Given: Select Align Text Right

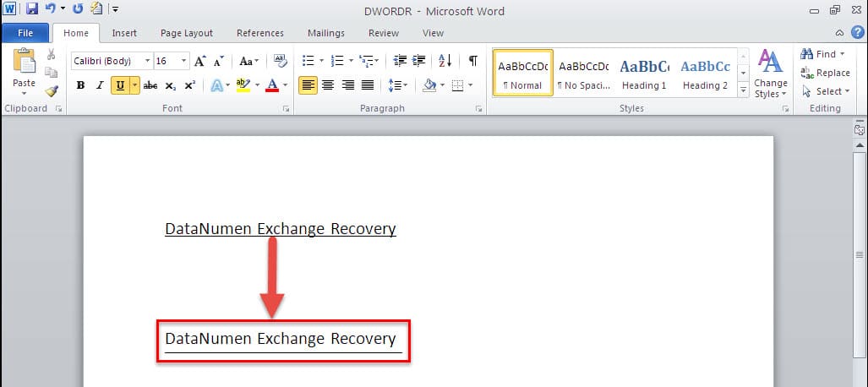Looking at the screenshot, I should pos(348,85).
